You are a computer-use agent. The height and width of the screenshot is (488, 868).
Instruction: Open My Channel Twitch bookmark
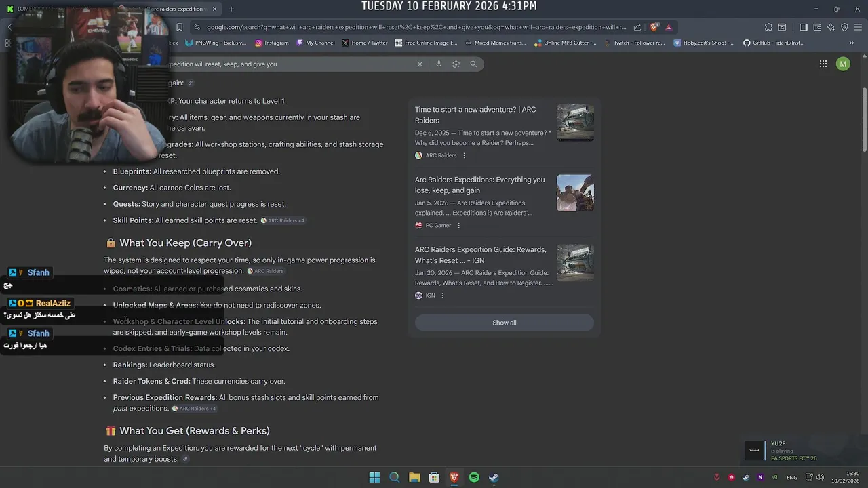(315, 43)
